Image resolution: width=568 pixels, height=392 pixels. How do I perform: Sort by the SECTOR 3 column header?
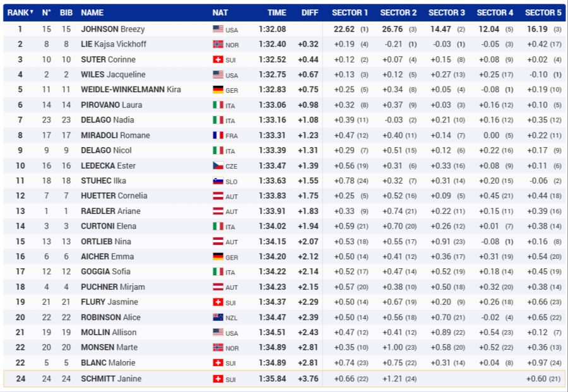click(446, 13)
